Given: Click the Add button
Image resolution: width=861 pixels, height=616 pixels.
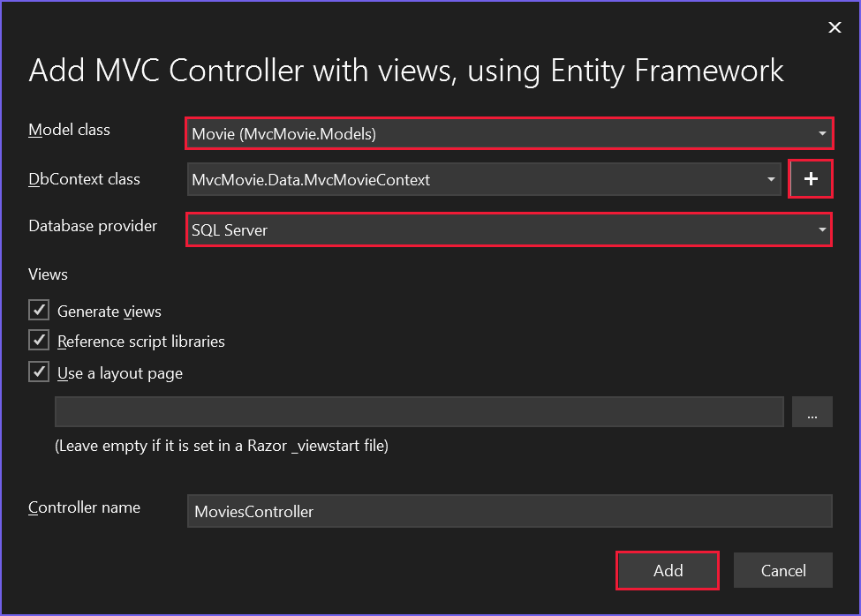Looking at the screenshot, I should (667, 570).
